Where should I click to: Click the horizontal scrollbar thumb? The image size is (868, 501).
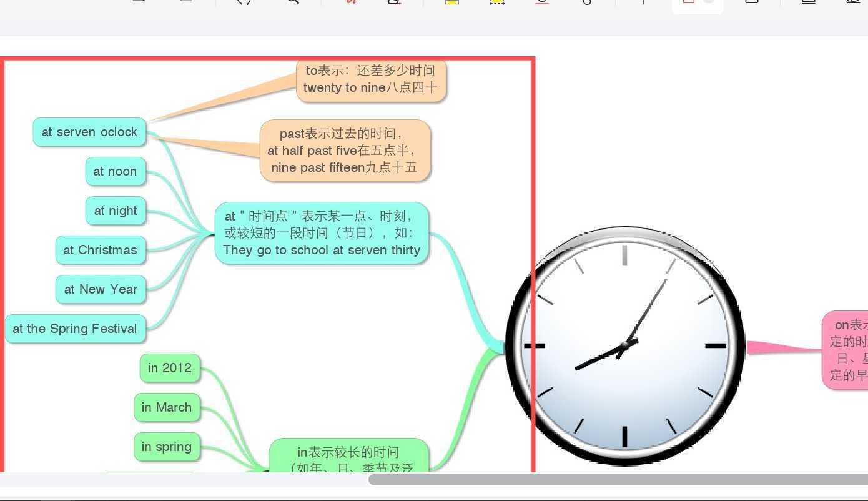(617, 480)
